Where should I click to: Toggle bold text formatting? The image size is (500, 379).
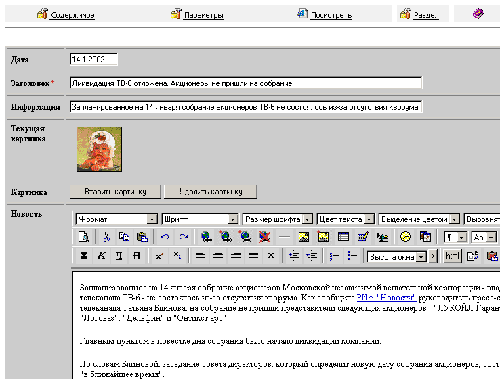(84, 256)
